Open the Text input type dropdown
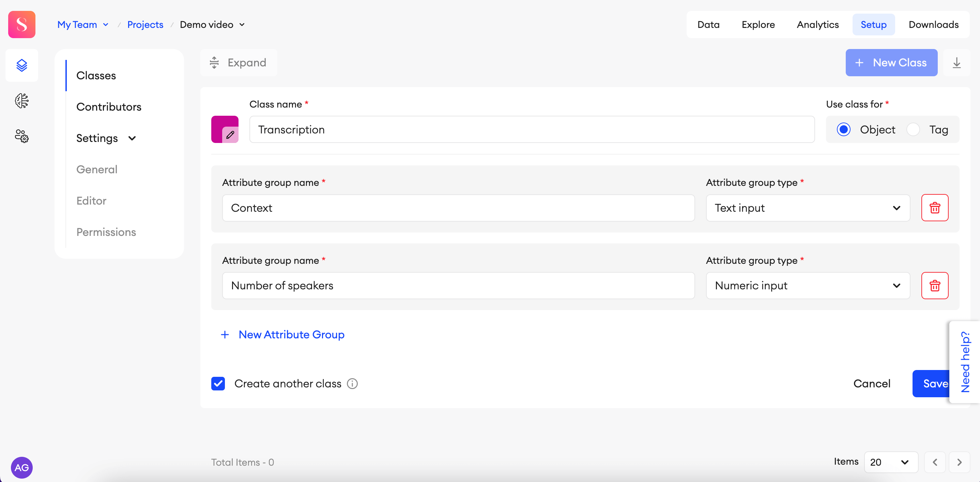This screenshot has height=482, width=980. [807, 208]
